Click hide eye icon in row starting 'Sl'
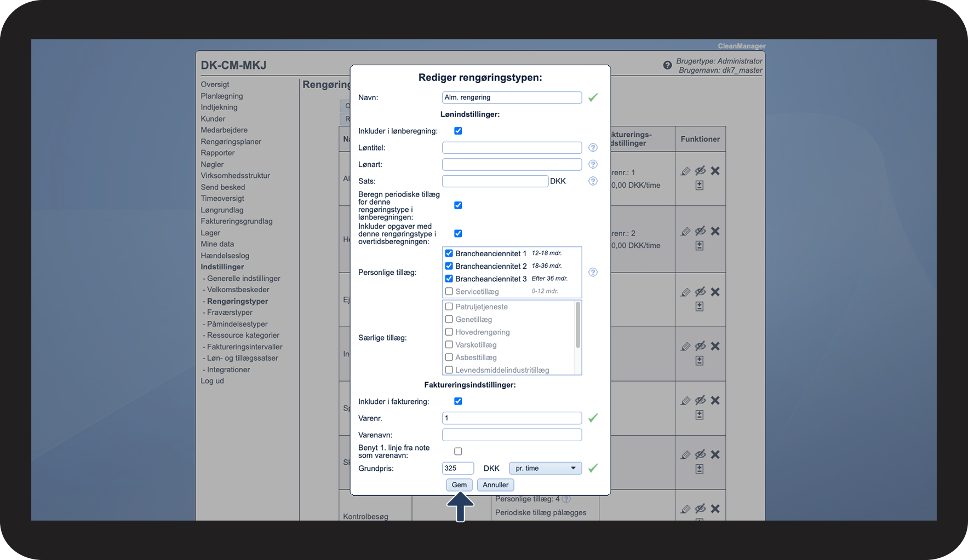Image resolution: width=968 pixels, height=560 pixels. pyautogui.click(x=700, y=454)
